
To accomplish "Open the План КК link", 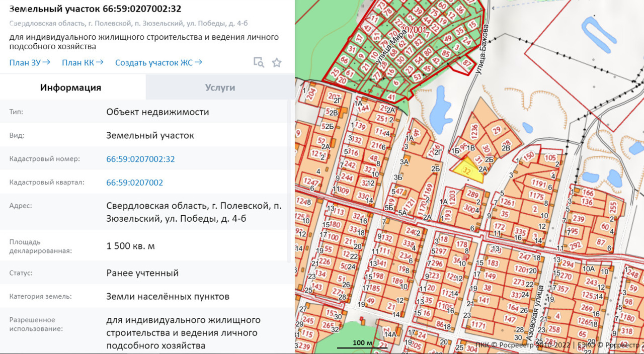I will coord(83,62).
